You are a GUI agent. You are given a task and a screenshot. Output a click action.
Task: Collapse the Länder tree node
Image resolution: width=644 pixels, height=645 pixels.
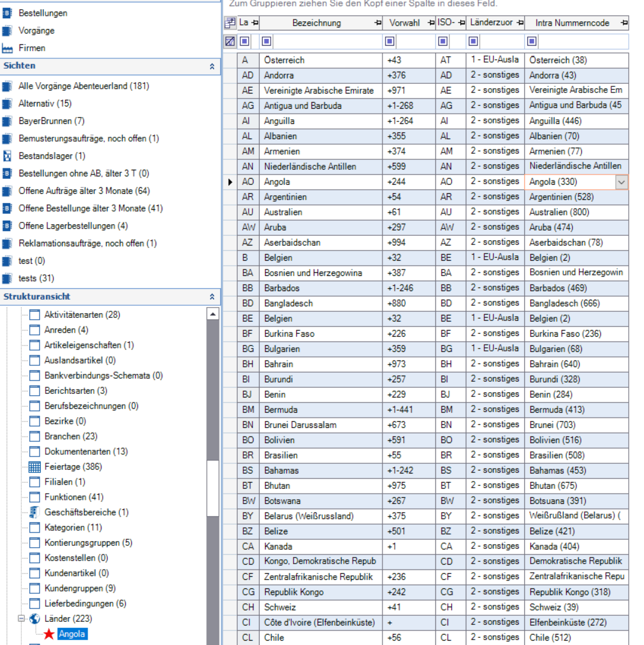tap(22, 619)
